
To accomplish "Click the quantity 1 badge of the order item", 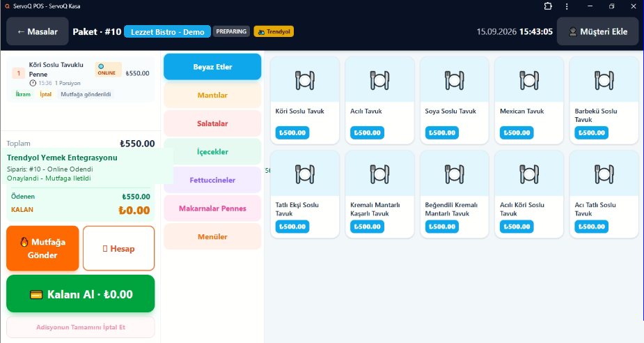I will [19, 73].
